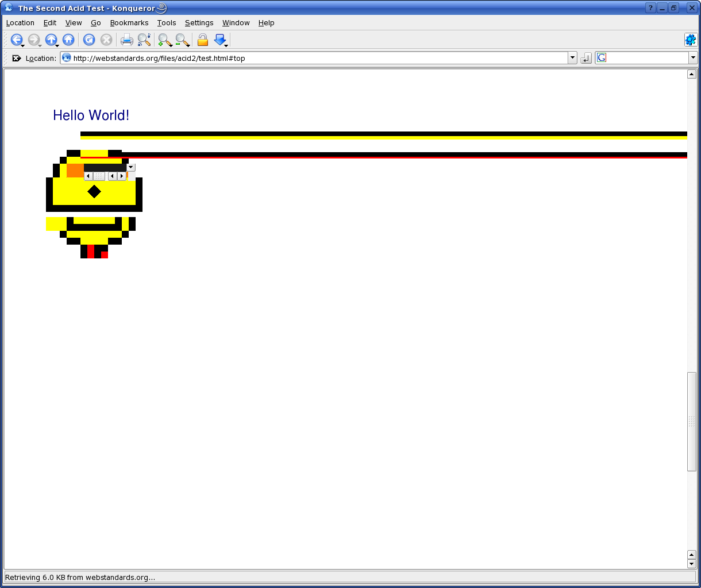Open the Settings menu

point(199,23)
